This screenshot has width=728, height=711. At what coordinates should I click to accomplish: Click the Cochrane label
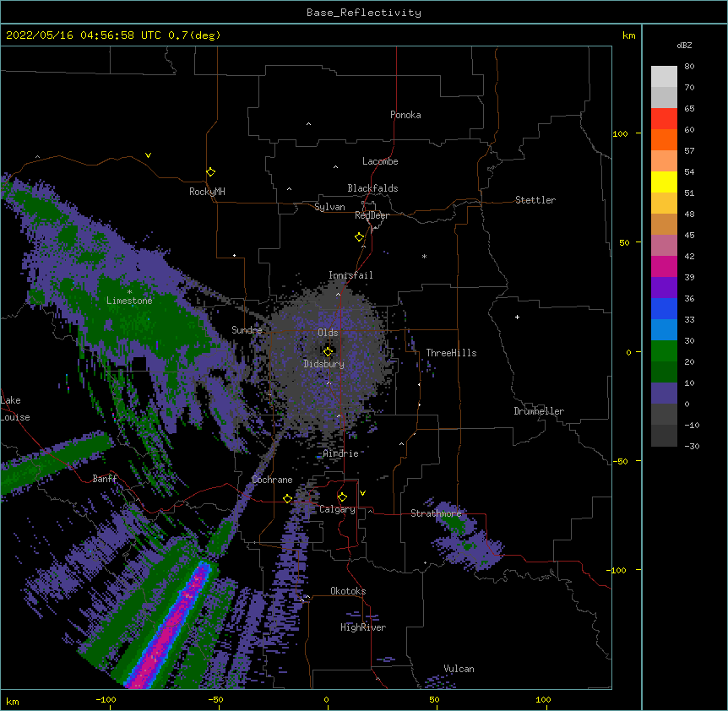tap(272, 480)
